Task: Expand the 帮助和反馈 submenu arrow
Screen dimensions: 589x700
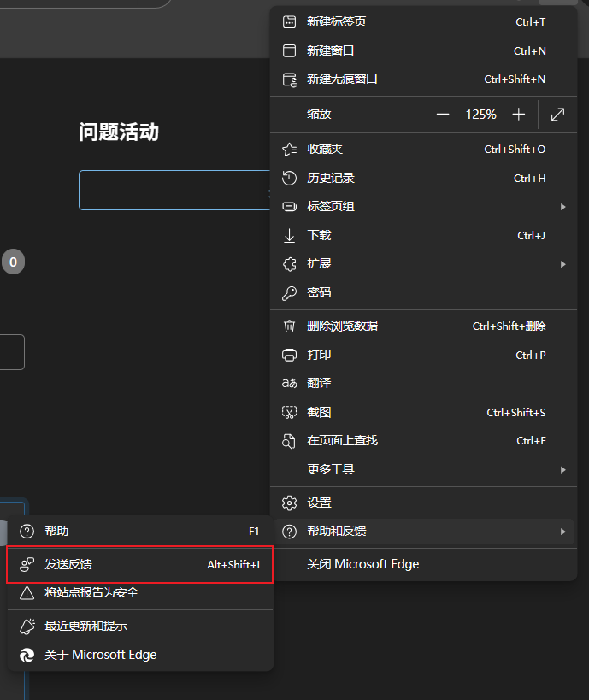Action: tap(563, 532)
